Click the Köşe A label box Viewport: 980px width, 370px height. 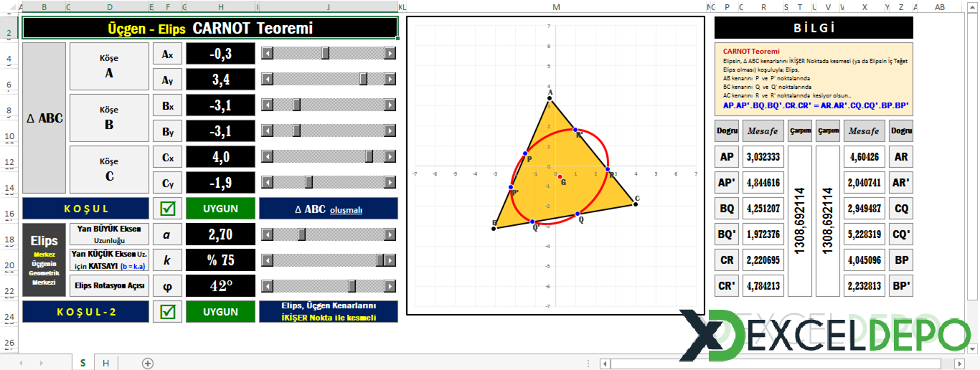[109, 66]
